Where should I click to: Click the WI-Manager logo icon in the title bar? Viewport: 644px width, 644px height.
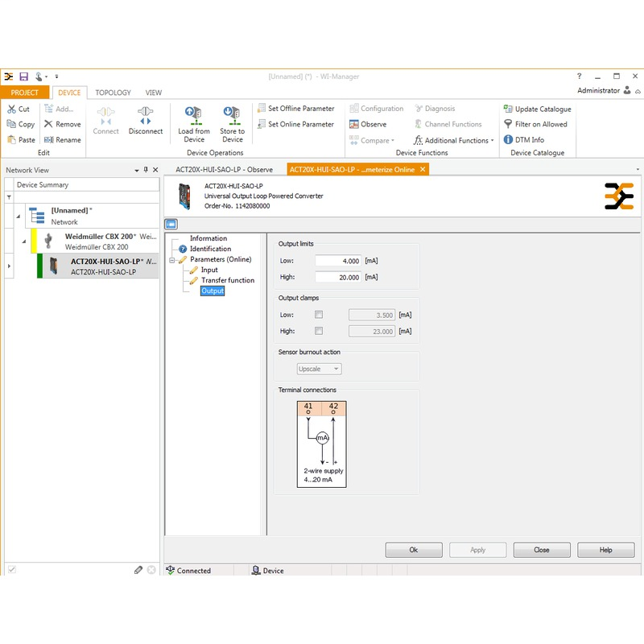pos(9,76)
